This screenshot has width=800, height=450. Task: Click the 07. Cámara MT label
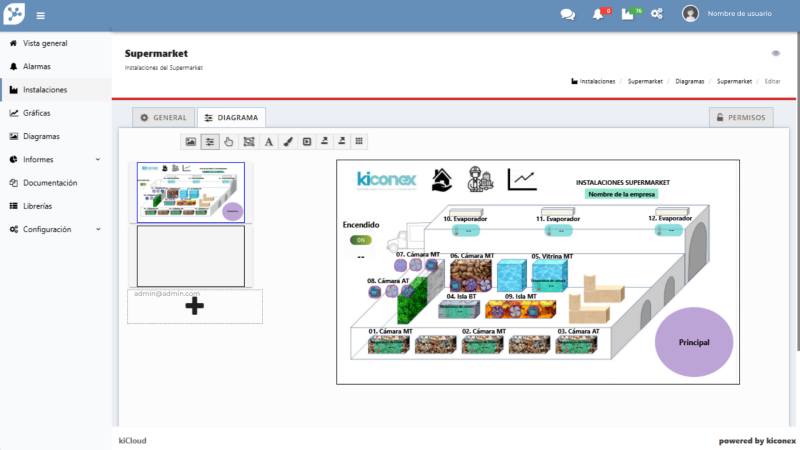(x=417, y=254)
